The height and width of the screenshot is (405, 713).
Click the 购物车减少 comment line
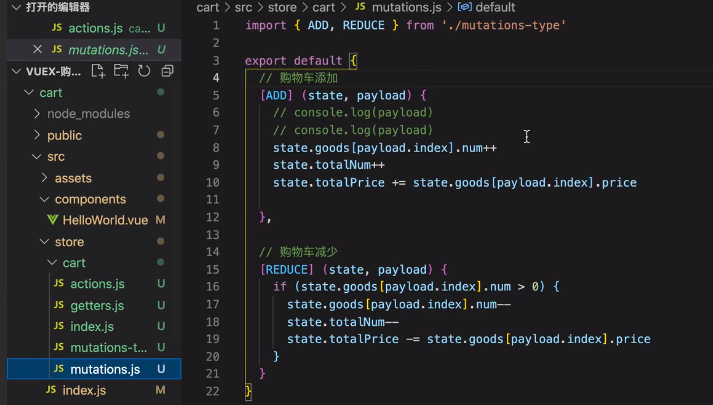(x=298, y=252)
